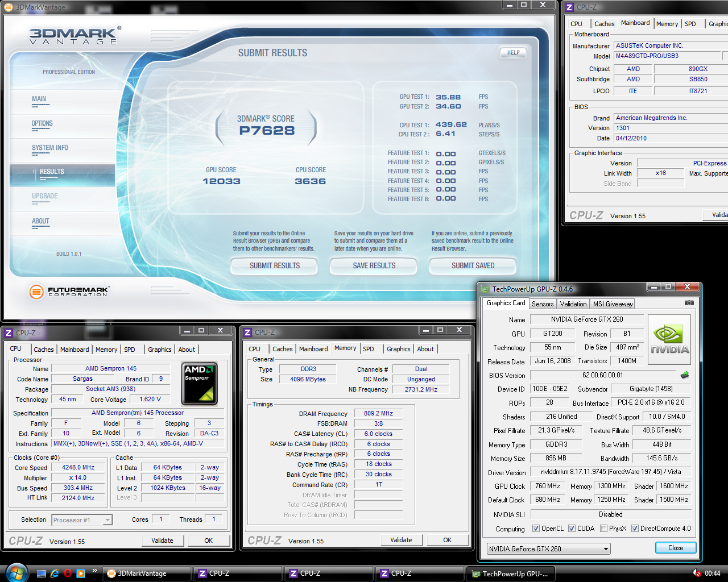Click the volume icon in system tray

pyautogui.click(x=696, y=573)
